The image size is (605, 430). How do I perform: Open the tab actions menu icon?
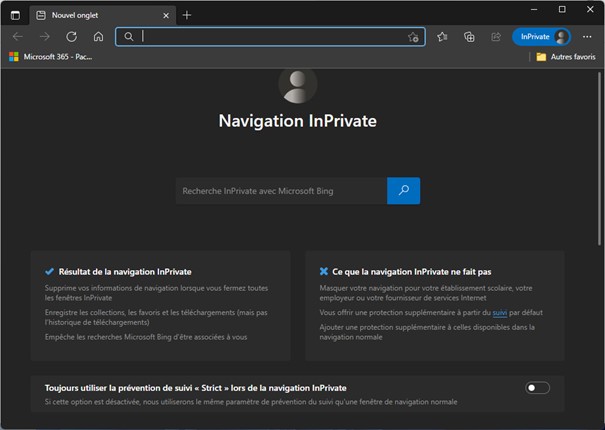tap(15, 15)
